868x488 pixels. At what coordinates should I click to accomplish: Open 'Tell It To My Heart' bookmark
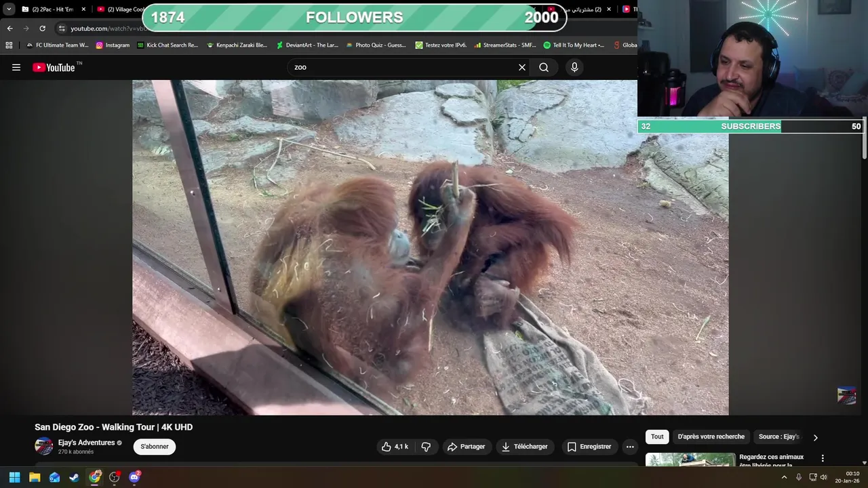point(574,45)
